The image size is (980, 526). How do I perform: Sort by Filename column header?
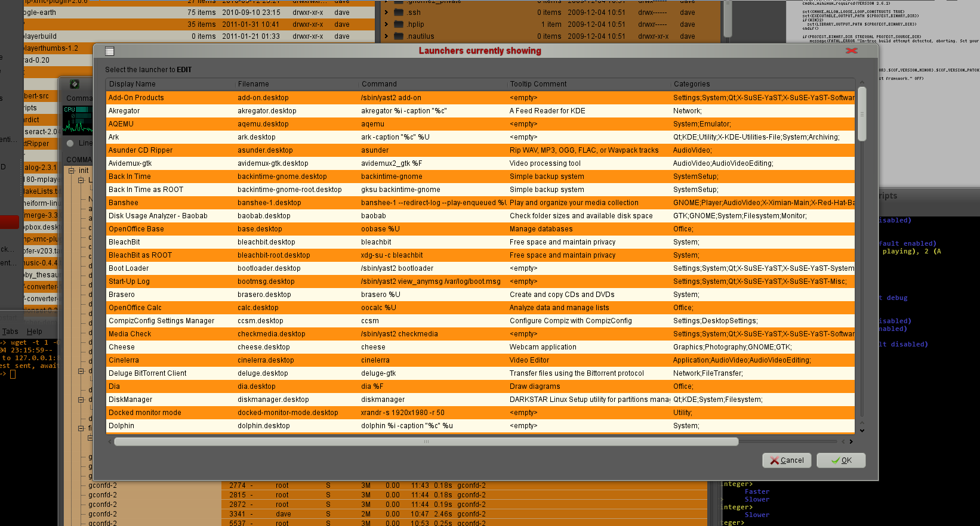(297, 84)
